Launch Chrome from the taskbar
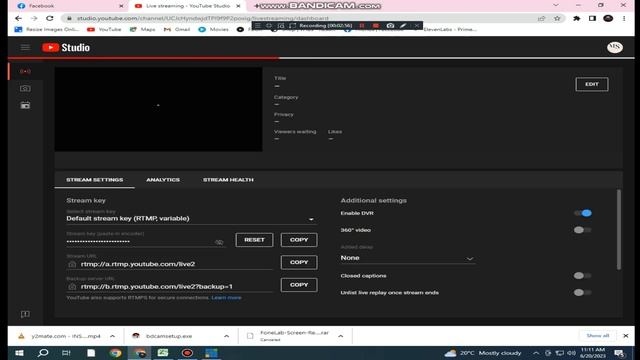Image resolution: width=640 pixels, height=360 pixels. tap(116, 353)
